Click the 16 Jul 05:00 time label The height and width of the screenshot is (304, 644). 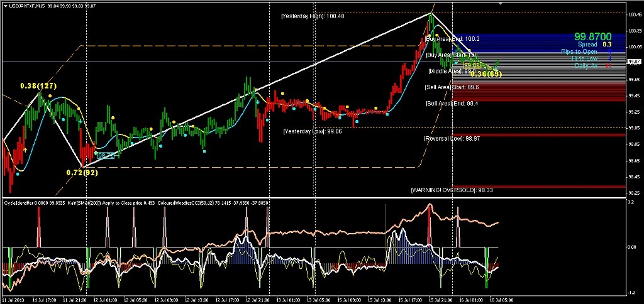click(502, 300)
